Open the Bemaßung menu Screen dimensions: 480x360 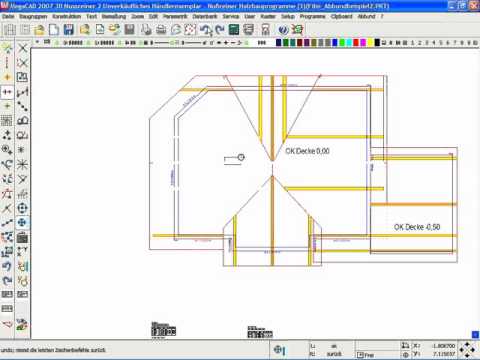114,16
